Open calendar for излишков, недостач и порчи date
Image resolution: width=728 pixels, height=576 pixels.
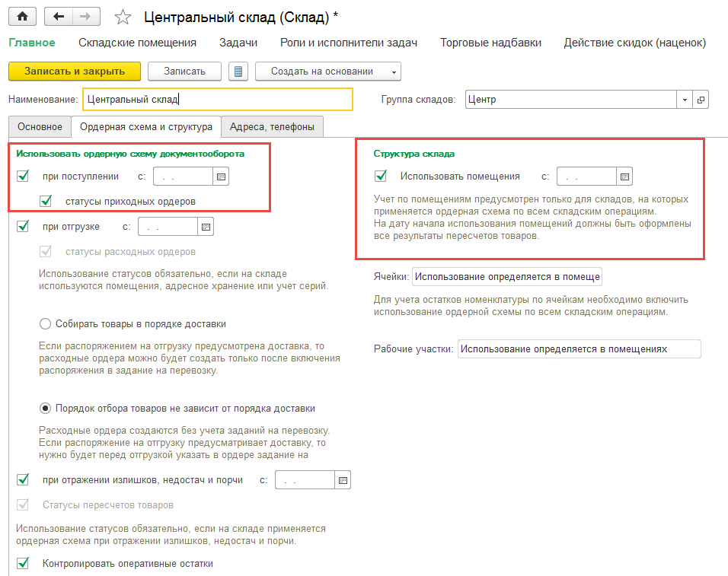tap(343, 480)
